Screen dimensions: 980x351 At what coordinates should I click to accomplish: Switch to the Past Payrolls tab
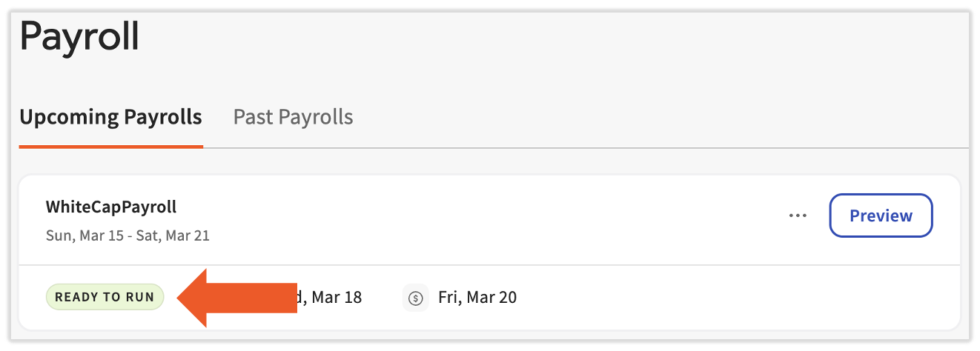pyautogui.click(x=293, y=117)
